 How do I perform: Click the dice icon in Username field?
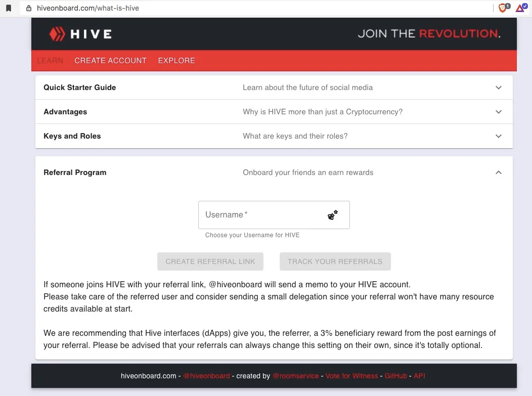(x=333, y=215)
